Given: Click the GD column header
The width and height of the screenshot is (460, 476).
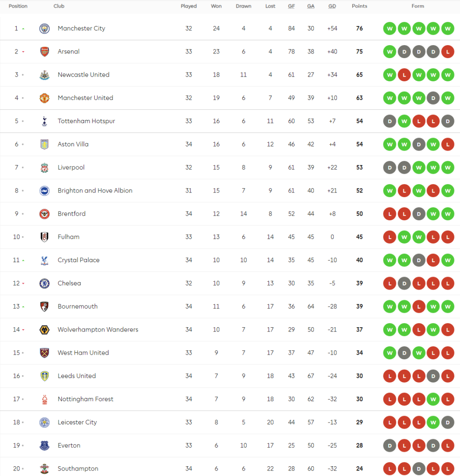Looking at the screenshot, I should (x=332, y=7).
